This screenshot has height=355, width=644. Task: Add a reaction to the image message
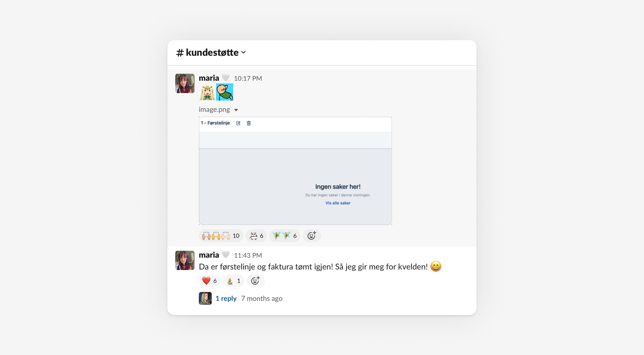312,236
